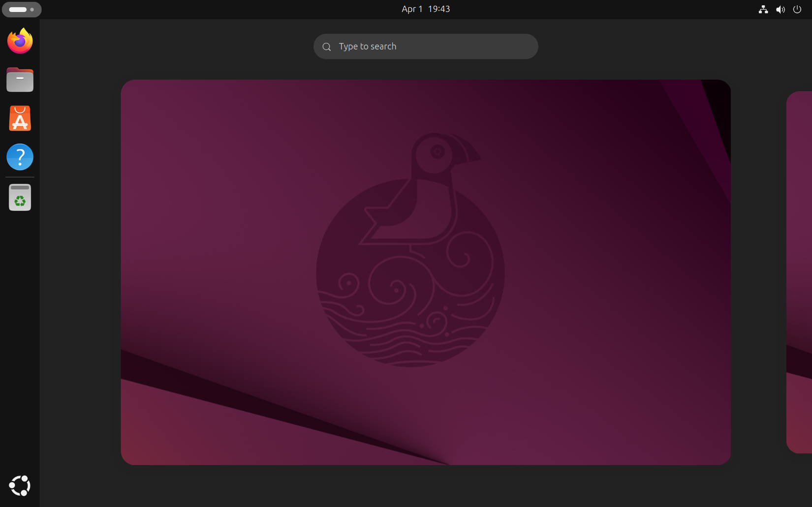Open the network status icon
The width and height of the screenshot is (812, 507).
coord(763,9)
